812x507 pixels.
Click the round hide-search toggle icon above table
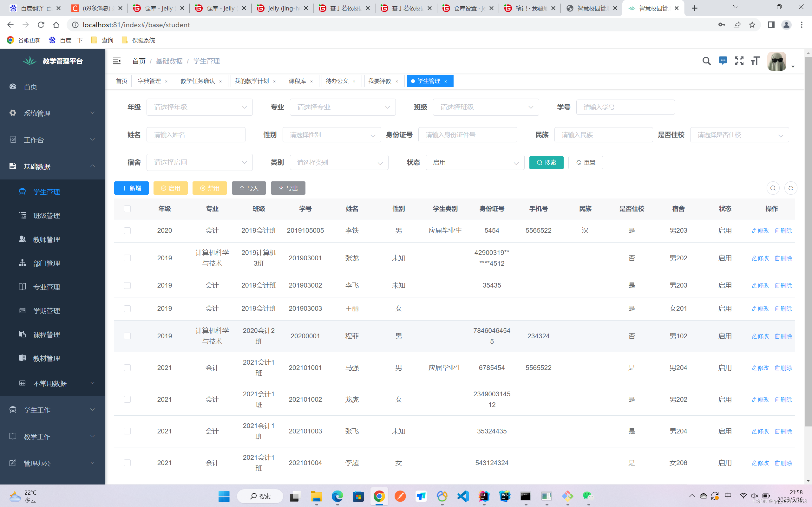coord(773,188)
